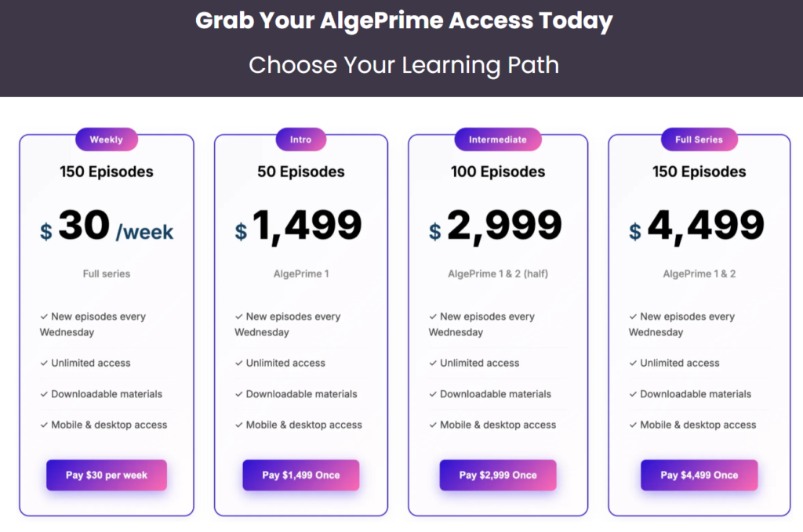Click the dollar sign before 1,499
803x532 pixels.
(241, 231)
